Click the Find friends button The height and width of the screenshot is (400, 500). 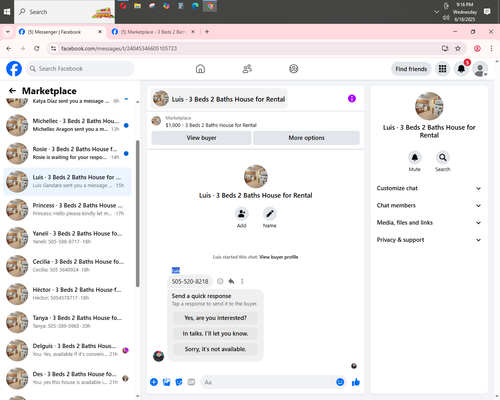point(411,69)
